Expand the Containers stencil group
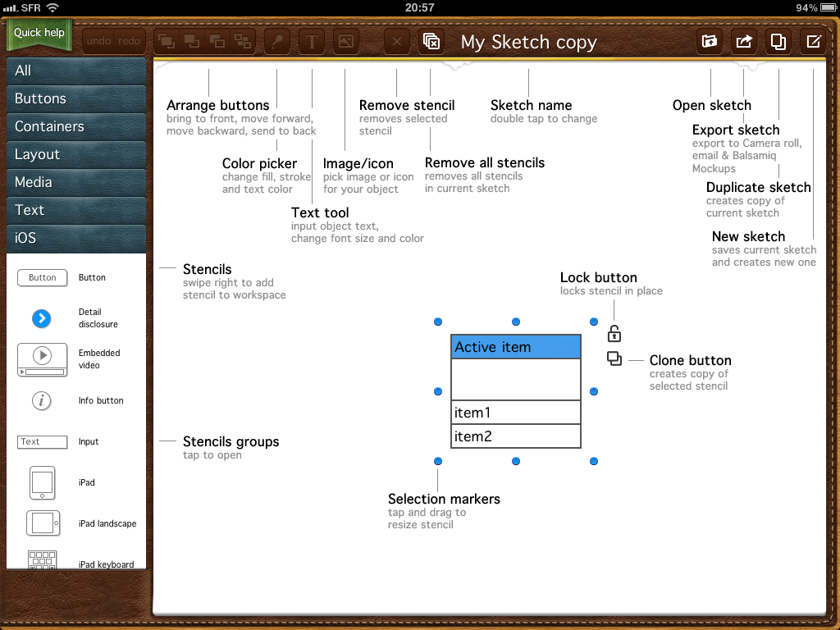Viewport: 840px width, 630px height. pyautogui.click(x=75, y=126)
